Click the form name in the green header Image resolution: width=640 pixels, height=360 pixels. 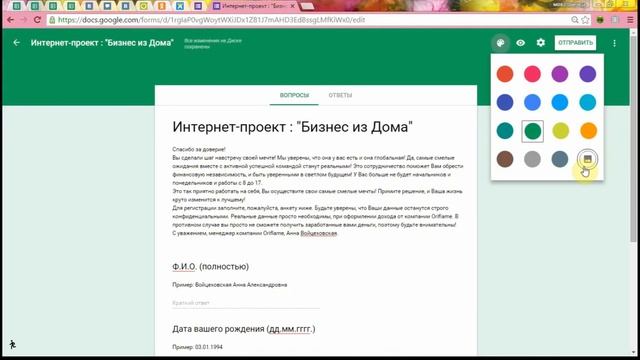tap(102, 42)
